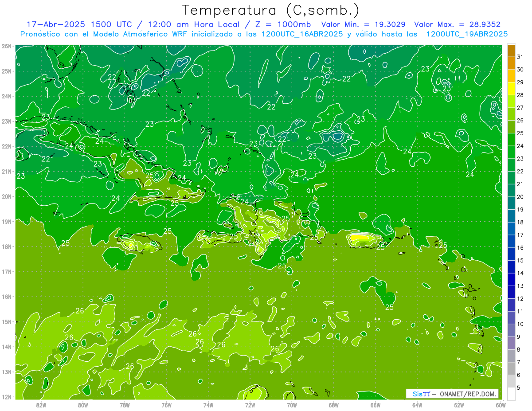
Task: Click the yellow swatch between 28 and 29
Action: [512, 89]
